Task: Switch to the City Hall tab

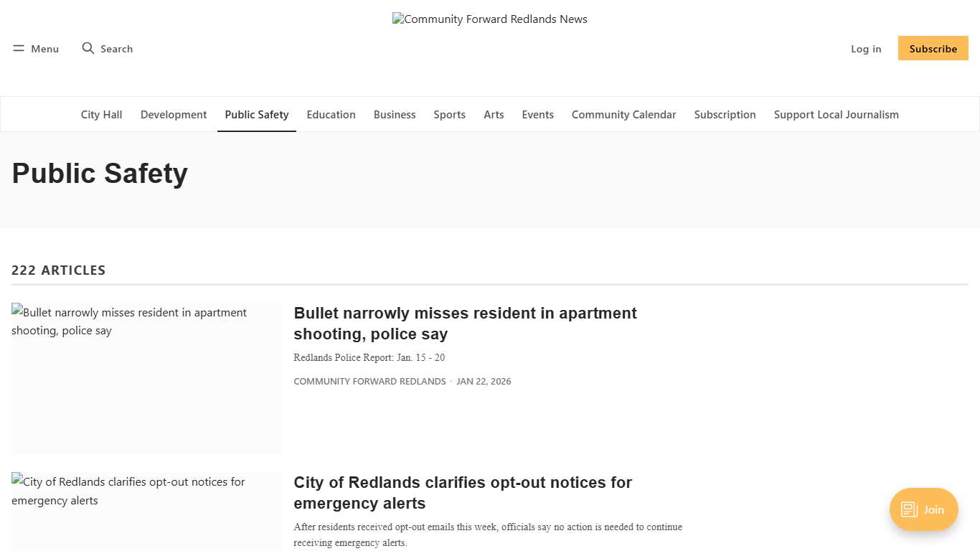Action: (x=101, y=114)
